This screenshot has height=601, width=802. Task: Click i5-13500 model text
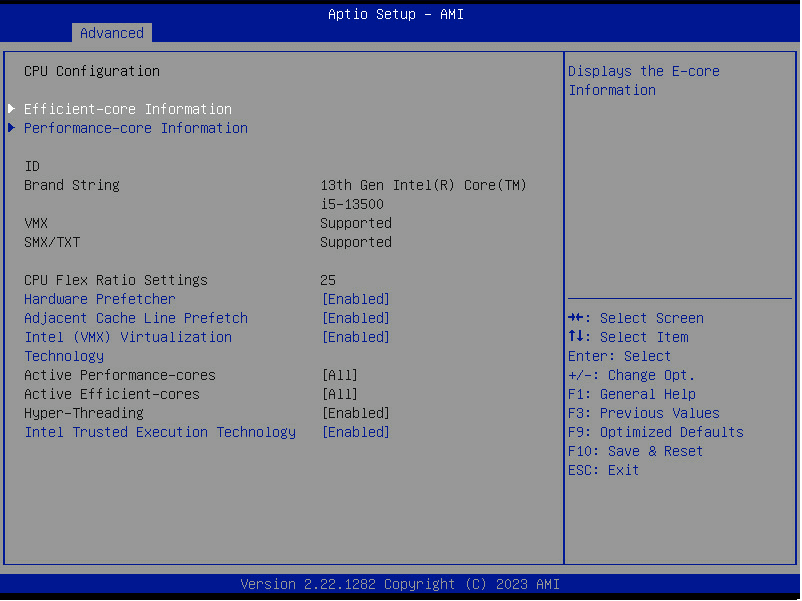tap(352, 204)
